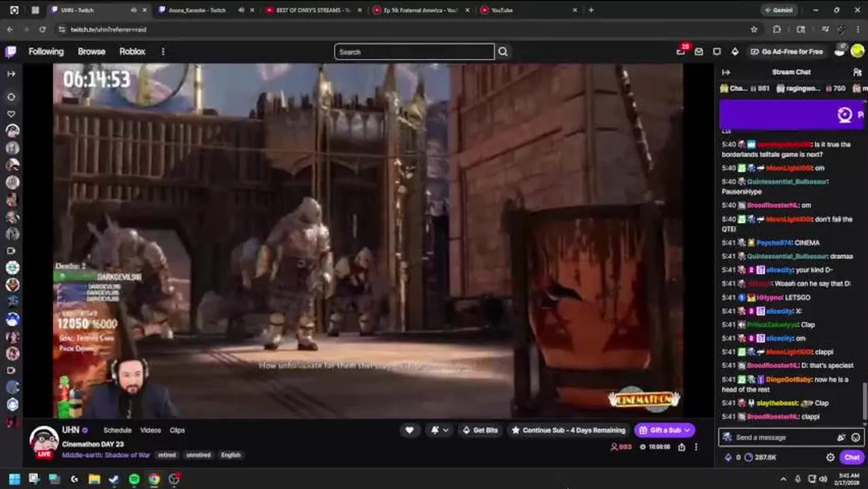Viewport: 868px width, 489px height.
Task: Open the stream more options dots
Action: (x=695, y=447)
